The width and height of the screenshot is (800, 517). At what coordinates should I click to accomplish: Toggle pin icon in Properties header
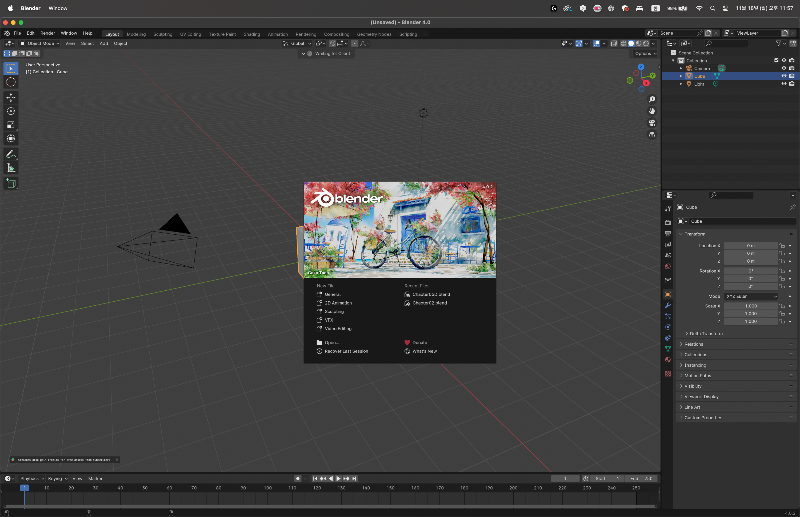[x=792, y=207]
